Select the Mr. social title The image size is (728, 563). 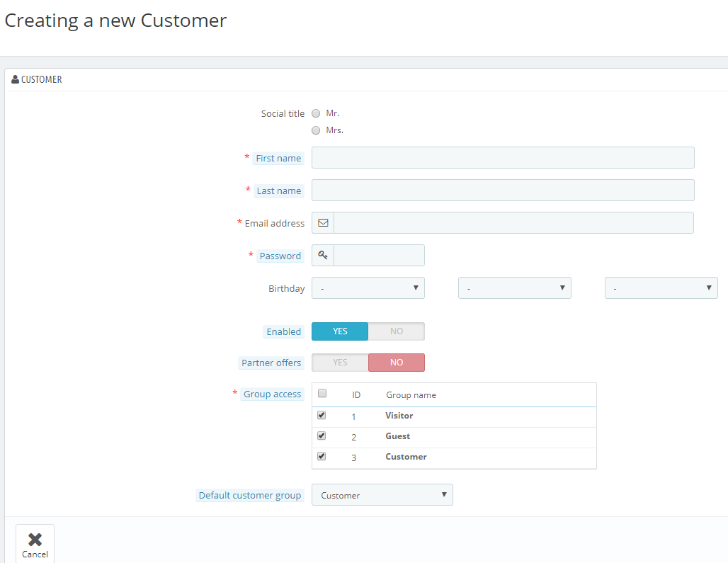point(316,114)
